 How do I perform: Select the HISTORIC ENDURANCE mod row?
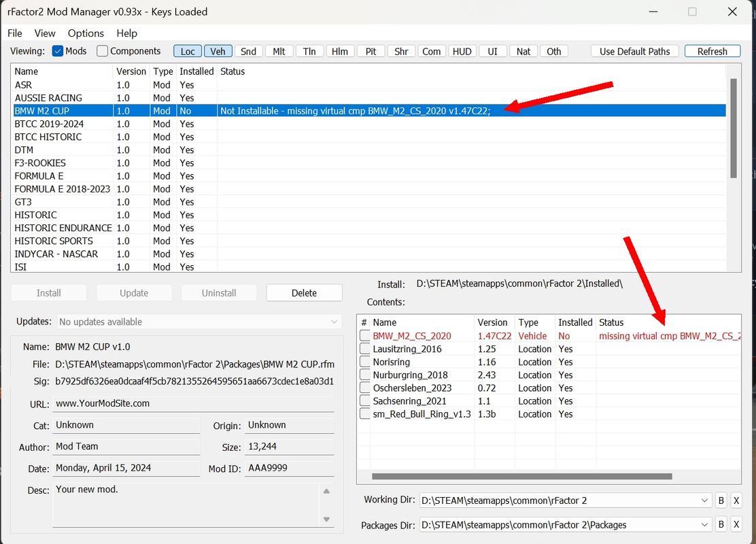pyautogui.click(x=369, y=228)
